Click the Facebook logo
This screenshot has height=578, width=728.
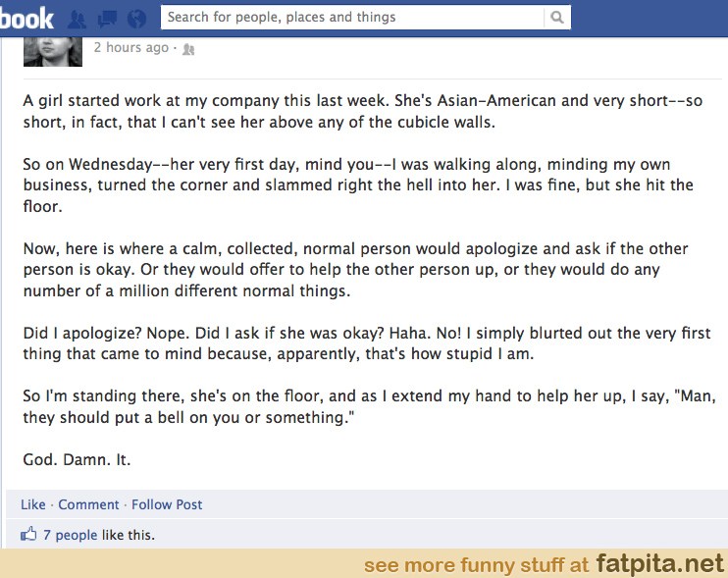point(26,17)
